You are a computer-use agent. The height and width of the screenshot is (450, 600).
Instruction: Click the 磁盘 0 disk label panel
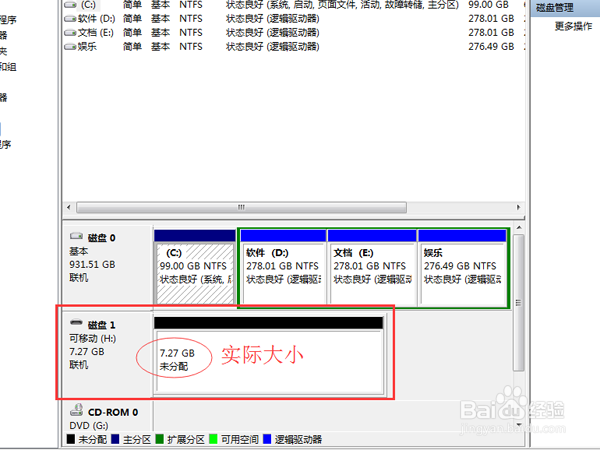pyautogui.click(x=108, y=265)
